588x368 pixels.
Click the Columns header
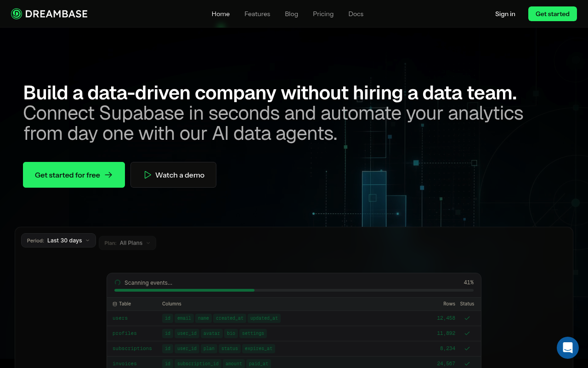(172, 304)
